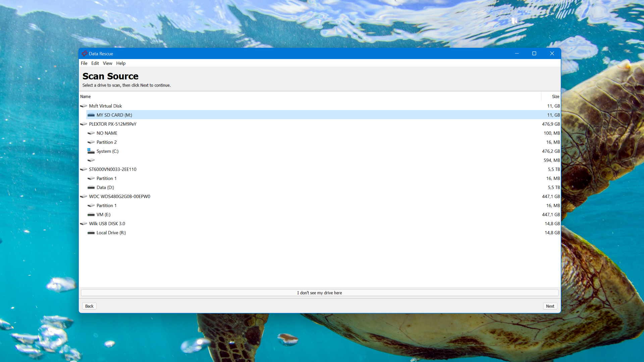Click the Data (D:) volume icon
Viewport: 644px width, 362px height.
91,187
